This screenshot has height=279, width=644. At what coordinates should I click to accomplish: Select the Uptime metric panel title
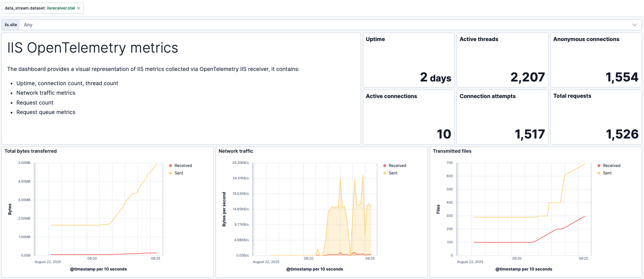pyautogui.click(x=375, y=39)
